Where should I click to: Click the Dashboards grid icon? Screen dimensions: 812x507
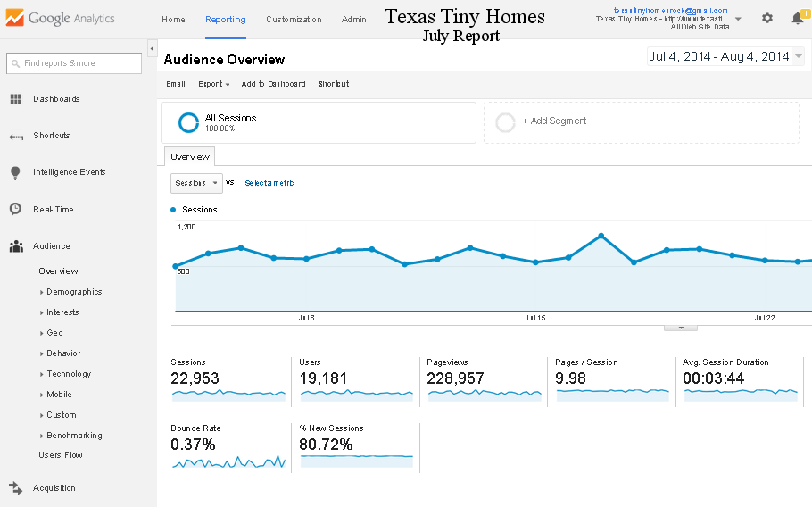[x=16, y=99]
